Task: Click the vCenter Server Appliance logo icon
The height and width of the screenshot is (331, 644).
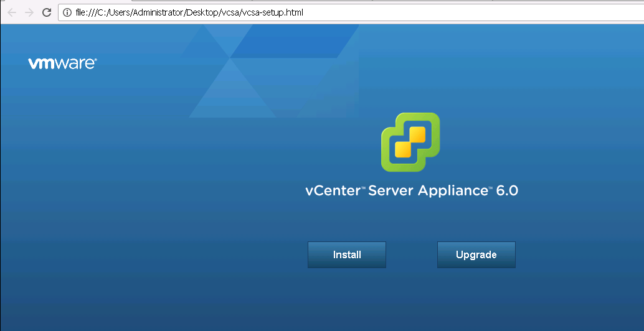Action: 410,142
